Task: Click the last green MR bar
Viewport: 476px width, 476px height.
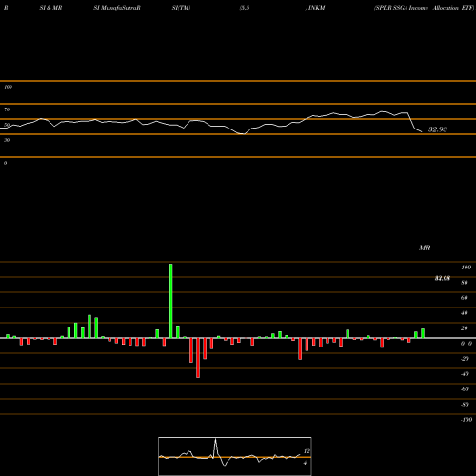Action: click(423, 333)
